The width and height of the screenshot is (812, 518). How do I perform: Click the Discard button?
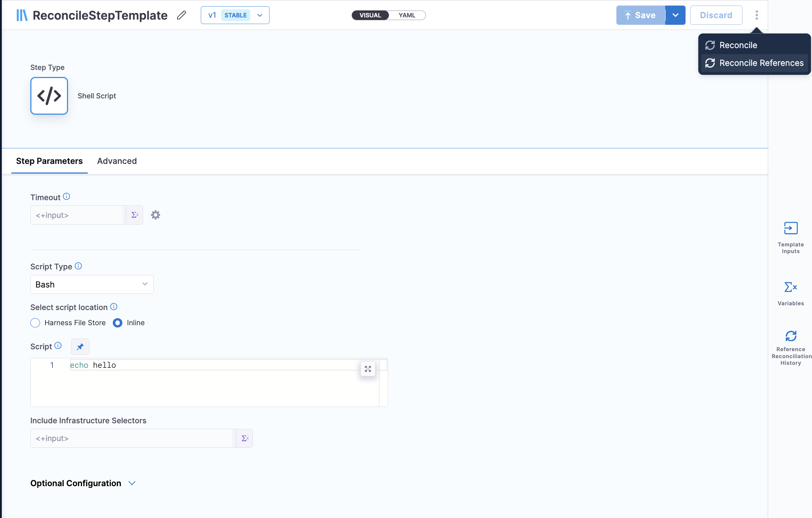[716, 15]
